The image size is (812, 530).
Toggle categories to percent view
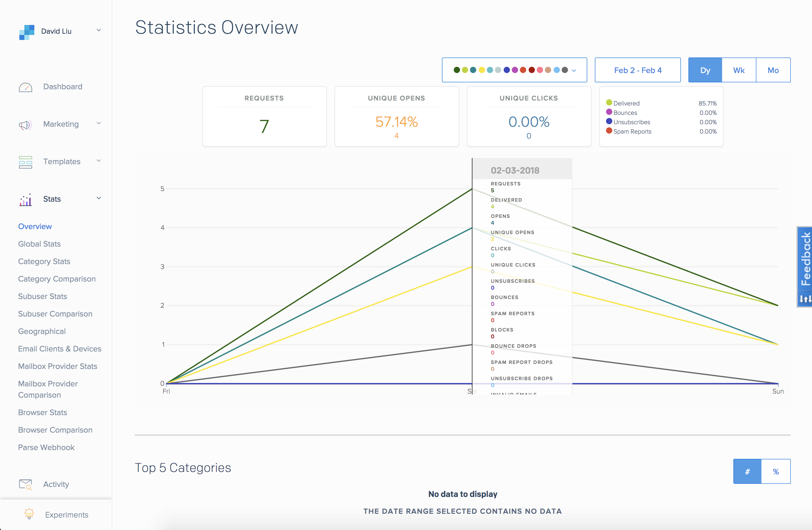pyautogui.click(x=775, y=471)
